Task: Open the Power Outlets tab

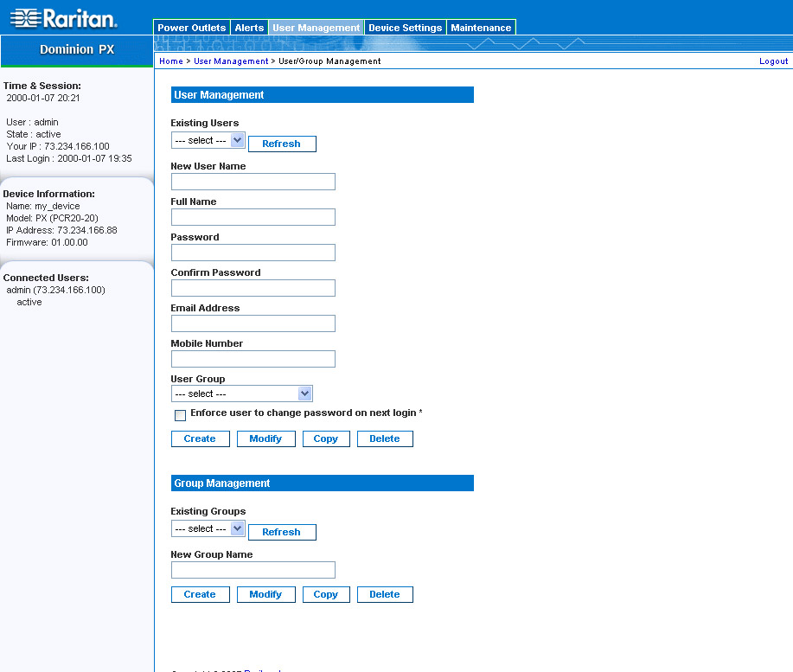Action: coord(191,28)
